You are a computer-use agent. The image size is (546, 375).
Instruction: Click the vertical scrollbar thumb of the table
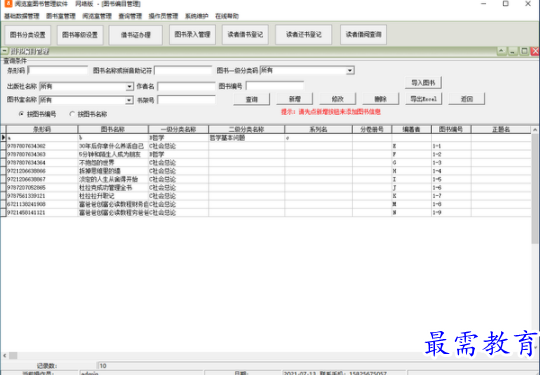coord(535,188)
